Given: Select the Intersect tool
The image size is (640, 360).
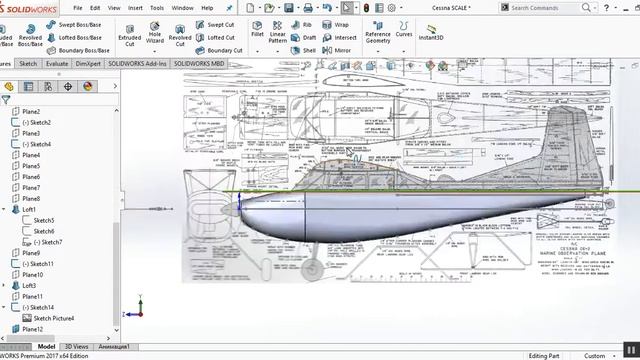Looking at the screenshot, I should point(339,38).
